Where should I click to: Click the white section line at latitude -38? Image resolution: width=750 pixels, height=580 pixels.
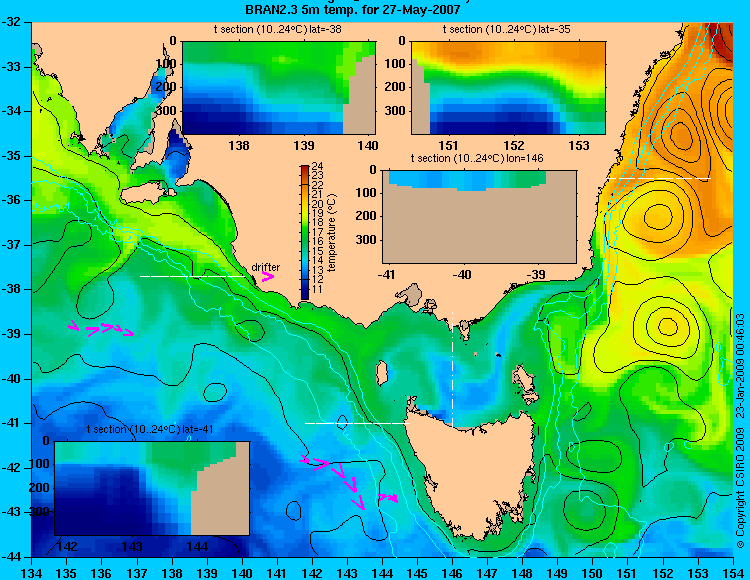pos(192,276)
